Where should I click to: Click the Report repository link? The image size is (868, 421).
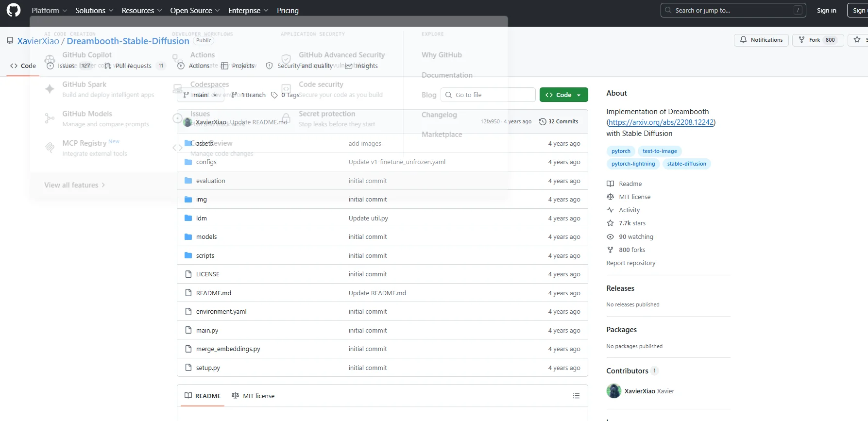(x=630, y=263)
